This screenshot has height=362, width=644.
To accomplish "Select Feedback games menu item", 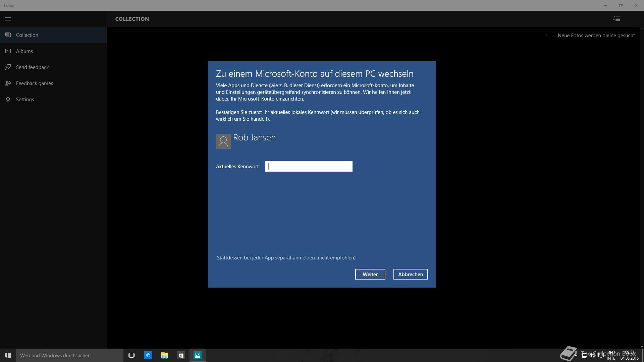I will tap(35, 83).
